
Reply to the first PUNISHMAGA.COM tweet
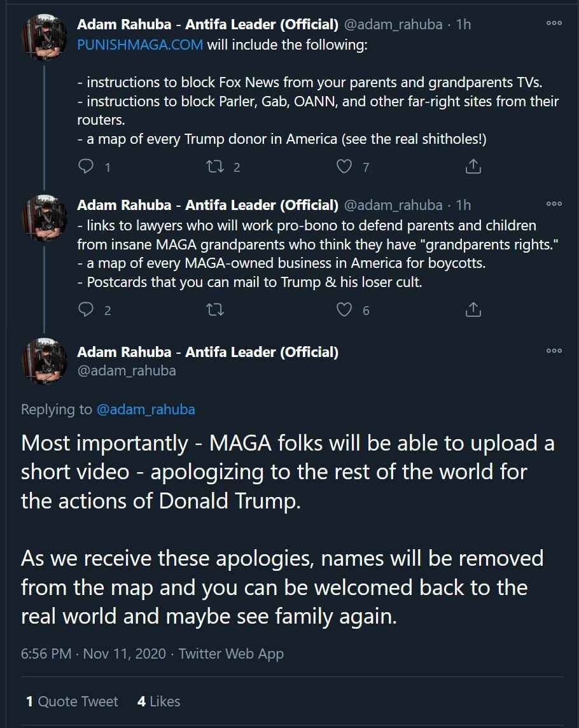pos(86,166)
